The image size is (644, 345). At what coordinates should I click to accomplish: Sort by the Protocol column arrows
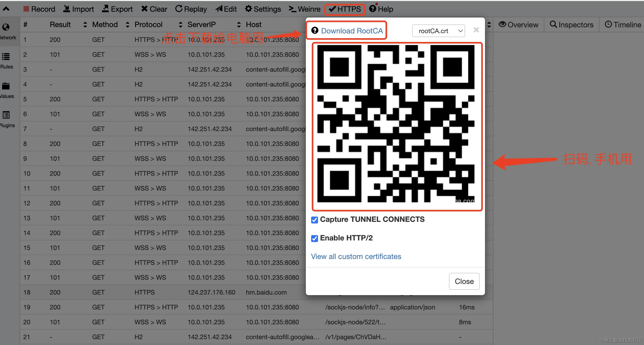pos(180,25)
